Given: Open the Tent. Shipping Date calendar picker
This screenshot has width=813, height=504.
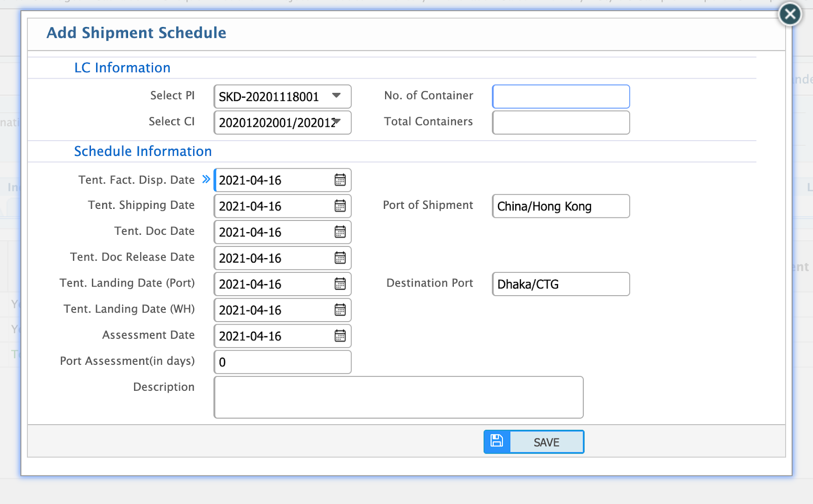Looking at the screenshot, I should point(340,206).
